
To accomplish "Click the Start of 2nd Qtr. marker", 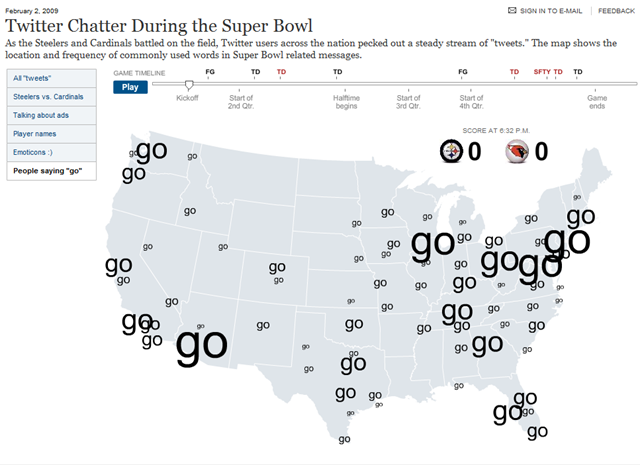I will click(x=241, y=102).
